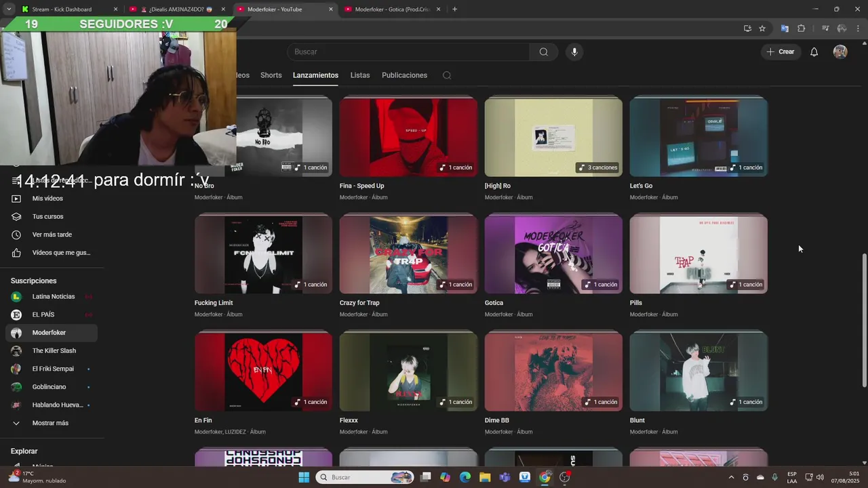Switch to Moderfoker - Gotica browser tab
The image size is (868, 488).
392,9
